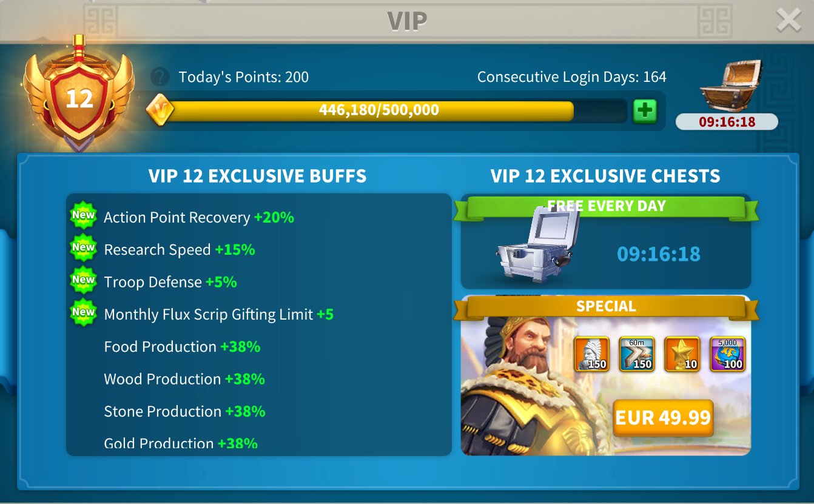
Task: Click the Free Every Day green banner
Action: (606, 207)
